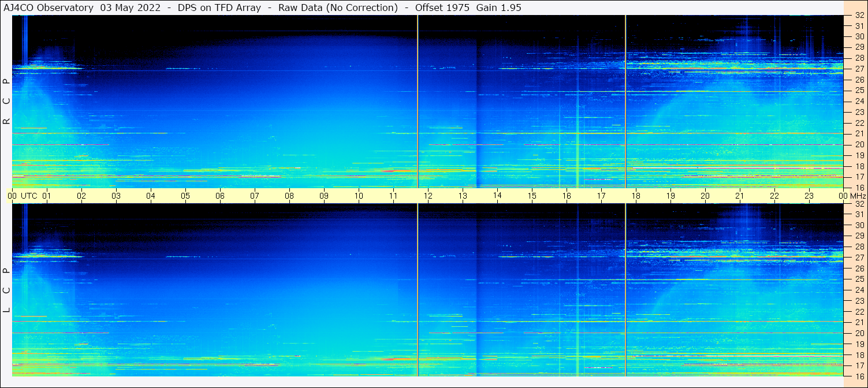Screen dimensions: 868x388
Task: Click the "14" hour tick label
Action: [x=497, y=196]
